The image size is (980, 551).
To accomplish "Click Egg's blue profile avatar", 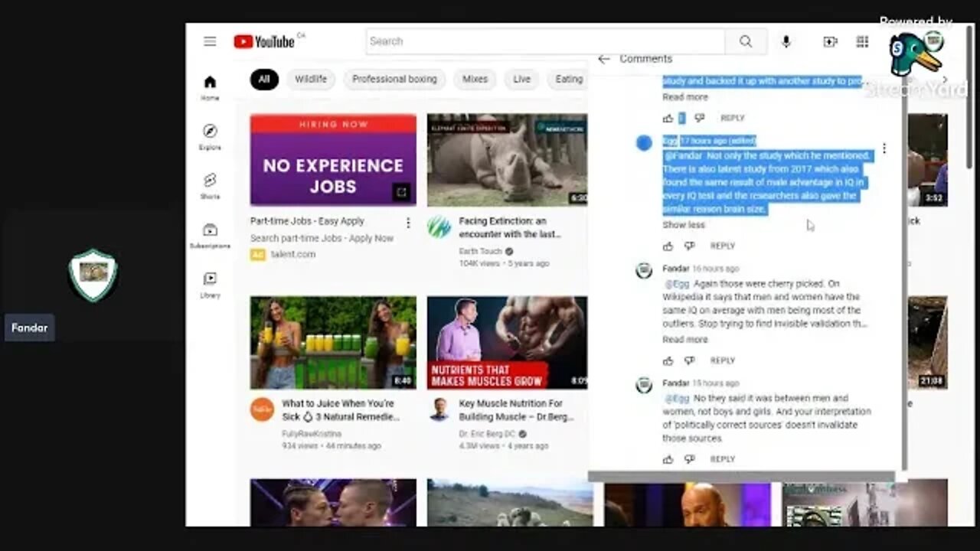I will [x=644, y=142].
